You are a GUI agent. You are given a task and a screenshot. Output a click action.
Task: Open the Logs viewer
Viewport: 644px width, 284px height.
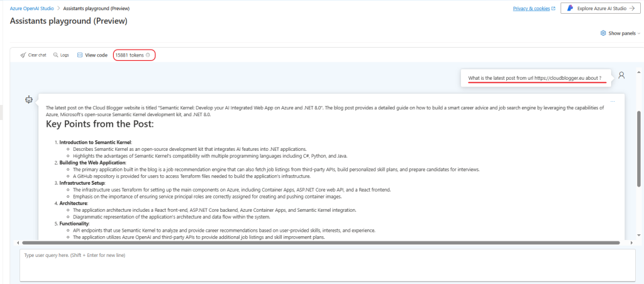pyautogui.click(x=61, y=55)
